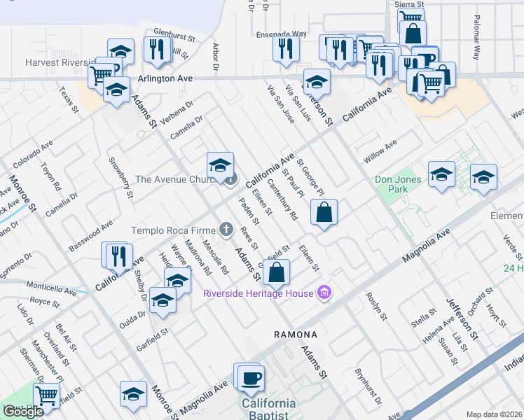524x420 pixels.
Task: Click The Avenue Church place pin
Action: pyautogui.click(x=231, y=179)
